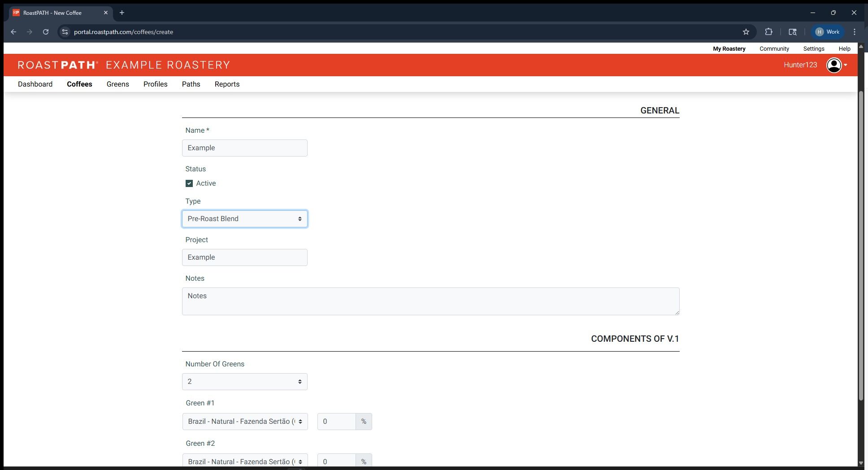868x470 pixels.
Task: Open the Chrome three-dot menu
Action: (x=855, y=32)
